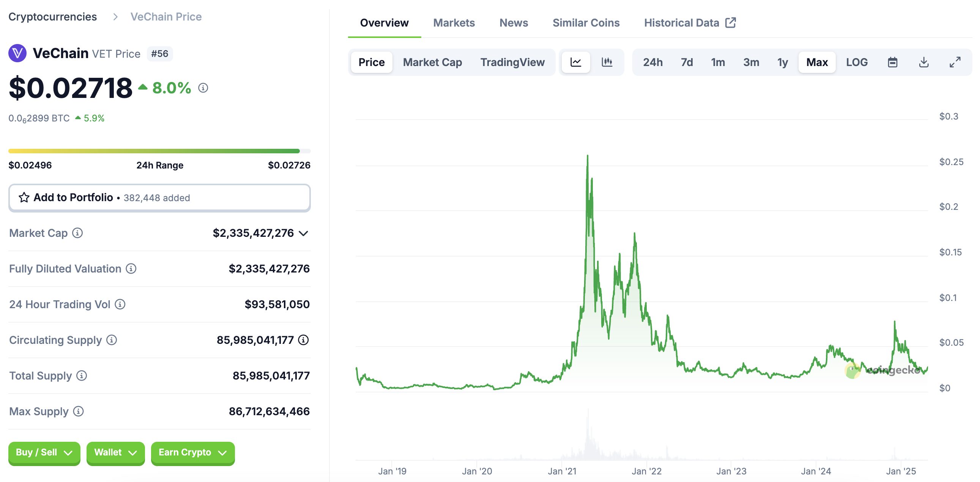The width and height of the screenshot is (980, 482).
Task: Click VeChain Price breadcrumb
Action: pyautogui.click(x=166, y=17)
